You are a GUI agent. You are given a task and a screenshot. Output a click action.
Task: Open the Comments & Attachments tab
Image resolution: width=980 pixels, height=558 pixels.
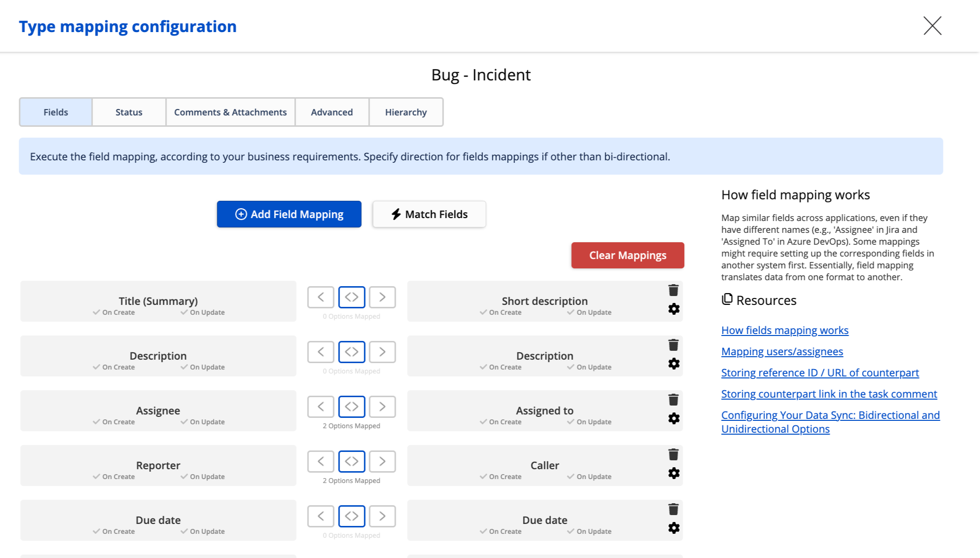tap(230, 112)
